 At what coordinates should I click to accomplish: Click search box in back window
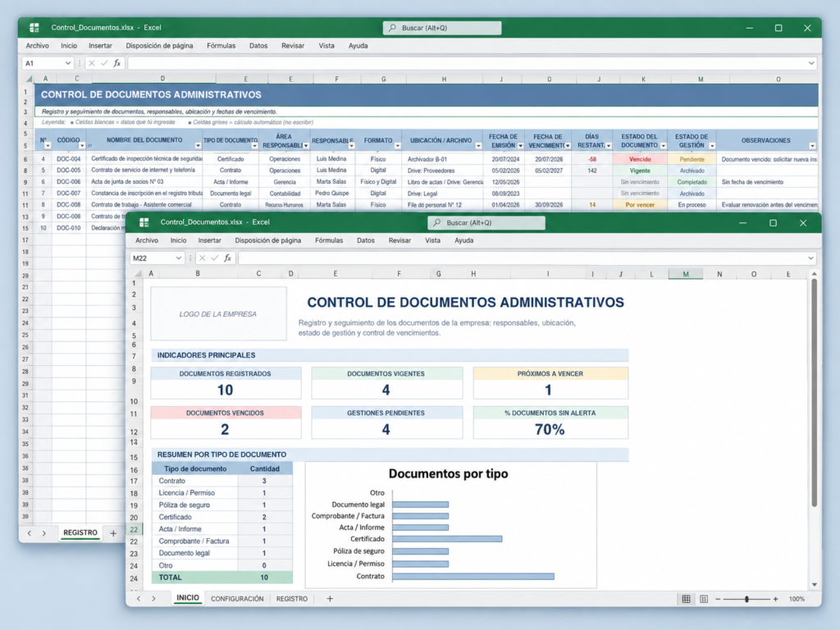442,28
